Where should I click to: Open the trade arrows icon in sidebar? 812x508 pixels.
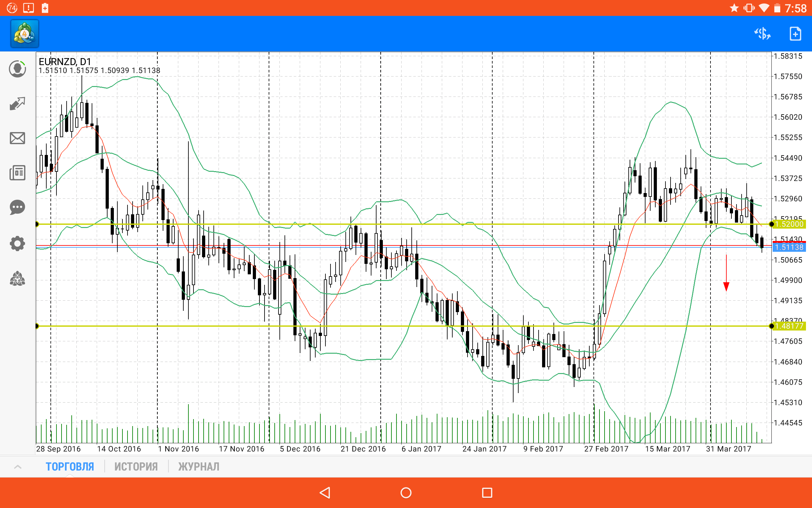pos(17,104)
